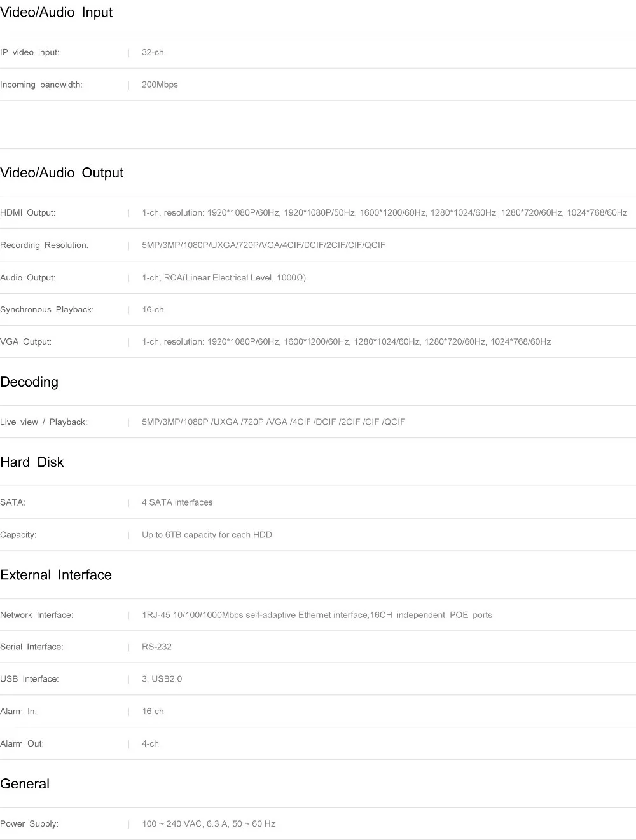Click Up to 6TB capacity text

(x=207, y=535)
